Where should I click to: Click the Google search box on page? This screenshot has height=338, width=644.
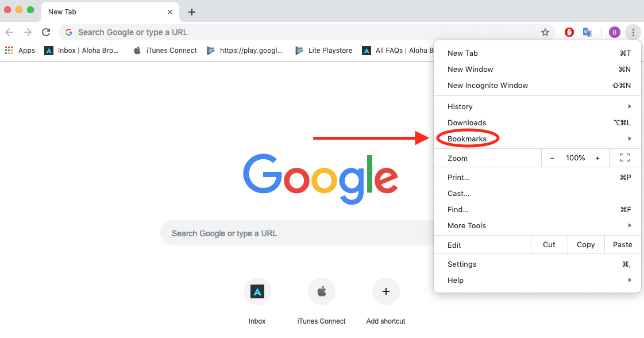[298, 233]
